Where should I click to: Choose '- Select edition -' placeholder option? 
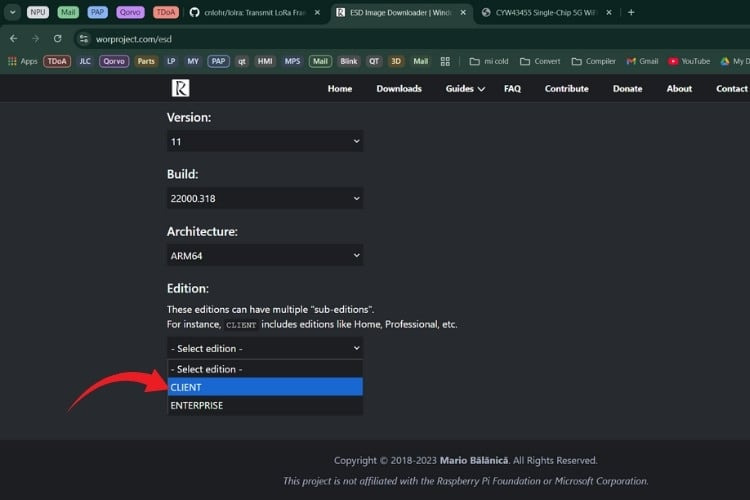pos(265,369)
